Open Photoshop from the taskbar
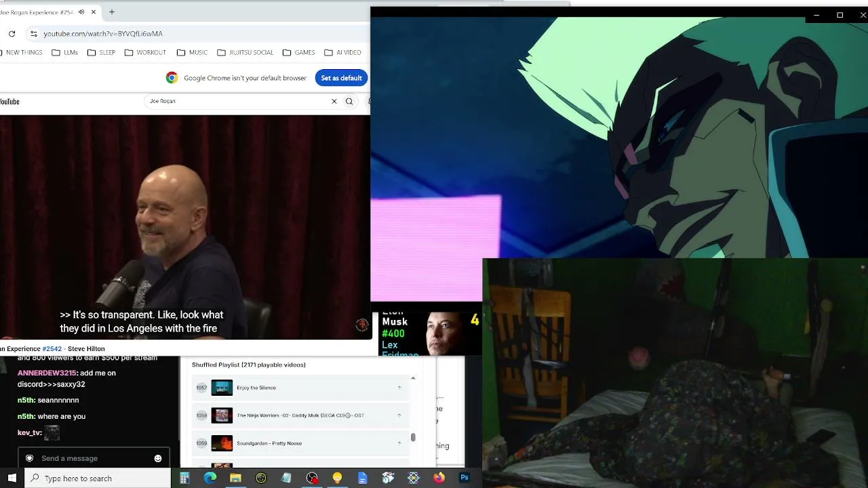Viewport: 868px width, 488px height. click(465, 478)
